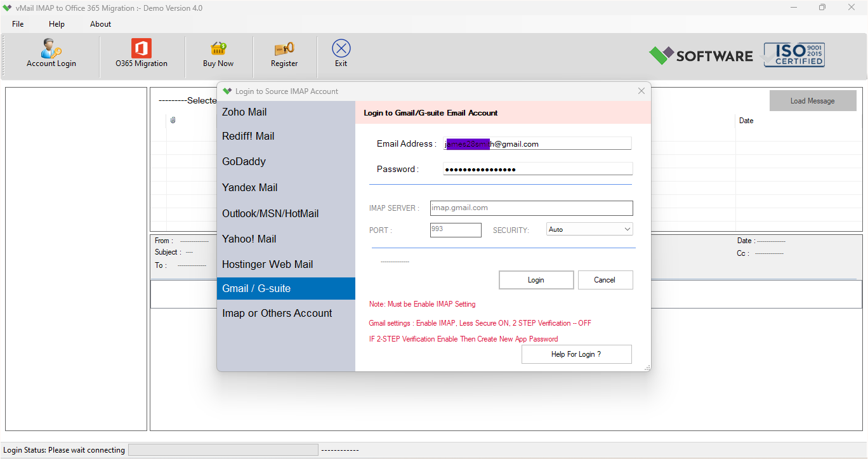Viewport: 868px width, 459px height.
Task: Close the Login to Source IMAP dialog
Action: click(641, 91)
